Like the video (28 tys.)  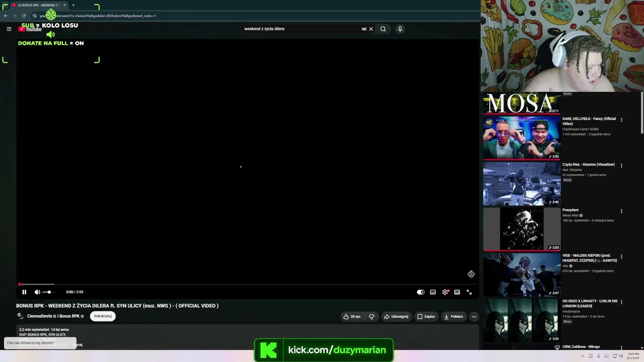(x=352, y=317)
